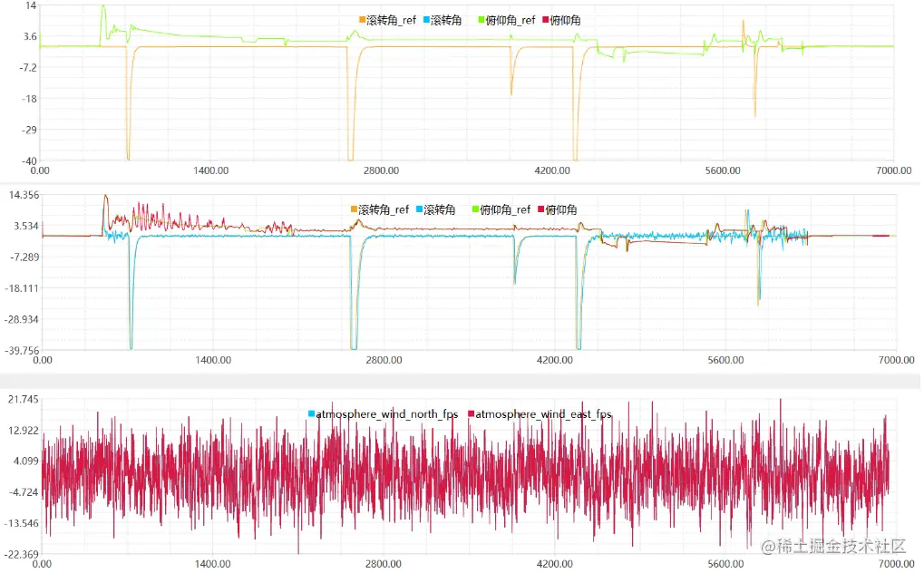Click x-axis label 4200.00 on middle chart
Image resolution: width=924 pixels, height=573 pixels.
tap(555, 360)
